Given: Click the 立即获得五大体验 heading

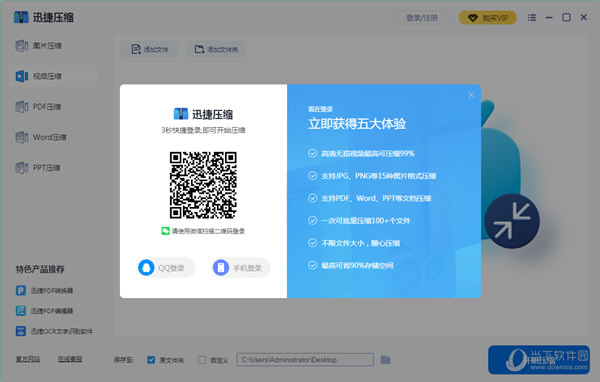Looking at the screenshot, I should tap(357, 124).
